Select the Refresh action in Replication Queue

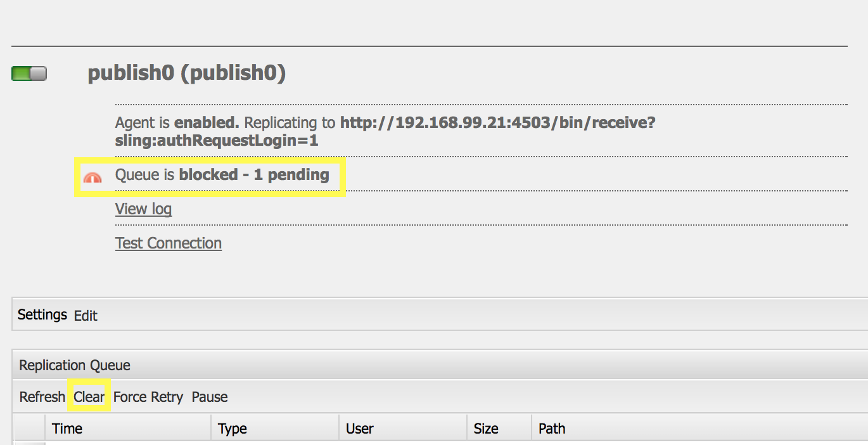click(42, 397)
